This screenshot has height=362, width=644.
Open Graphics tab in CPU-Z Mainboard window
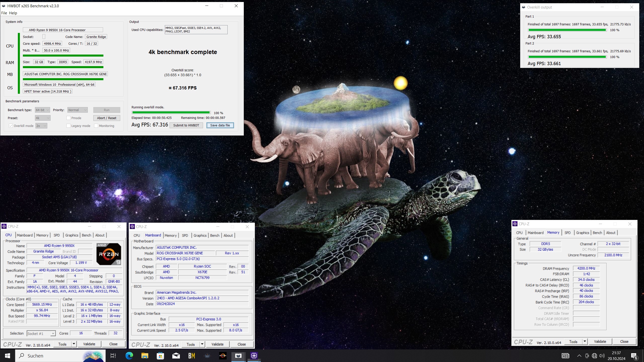[200, 236]
